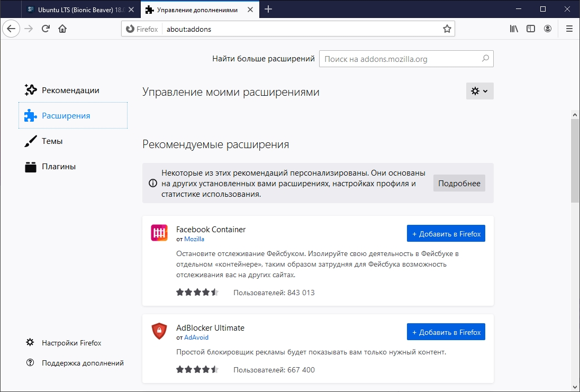Click the search magnifier icon in the addons search box
Image resolution: width=580 pixels, height=392 pixels.
485,58
